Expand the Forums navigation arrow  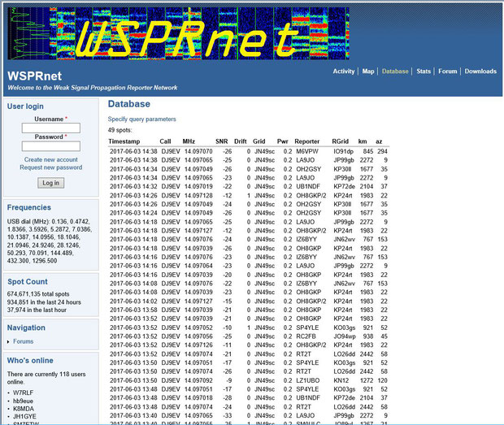(8, 341)
